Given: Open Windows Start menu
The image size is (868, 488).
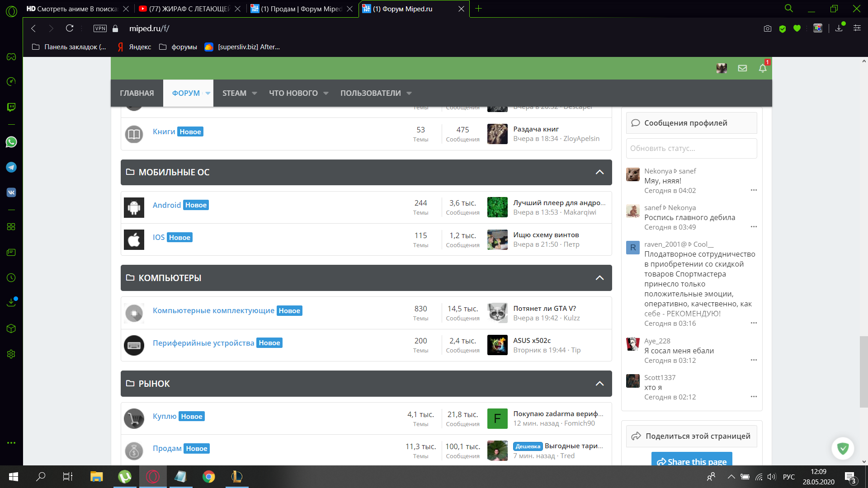Looking at the screenshot, I should pyautogui.click(x=13, y=477).
